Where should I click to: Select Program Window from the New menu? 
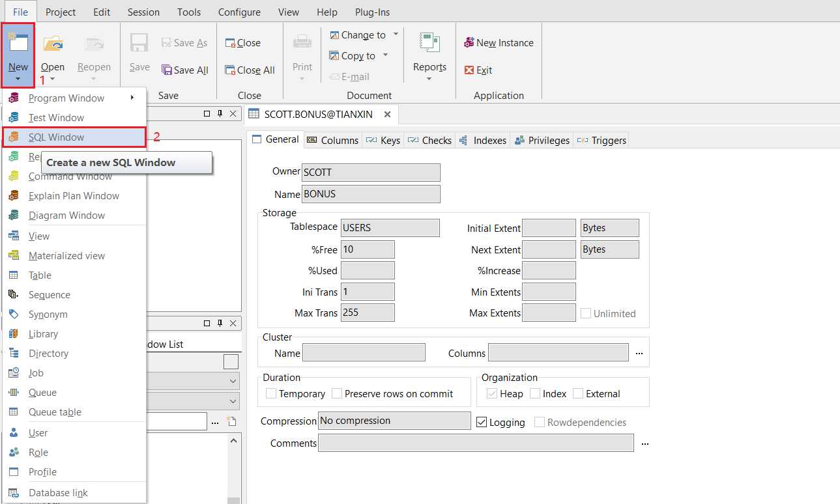74,98
